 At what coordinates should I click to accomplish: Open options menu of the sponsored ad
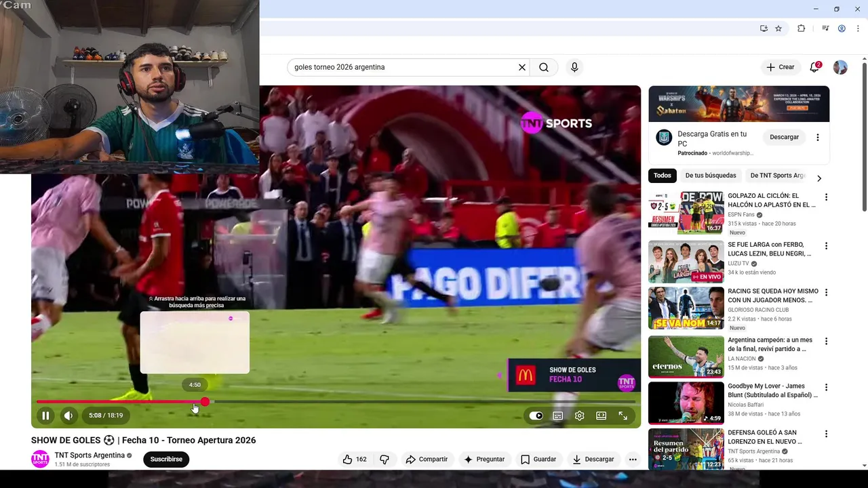[817, 137]
